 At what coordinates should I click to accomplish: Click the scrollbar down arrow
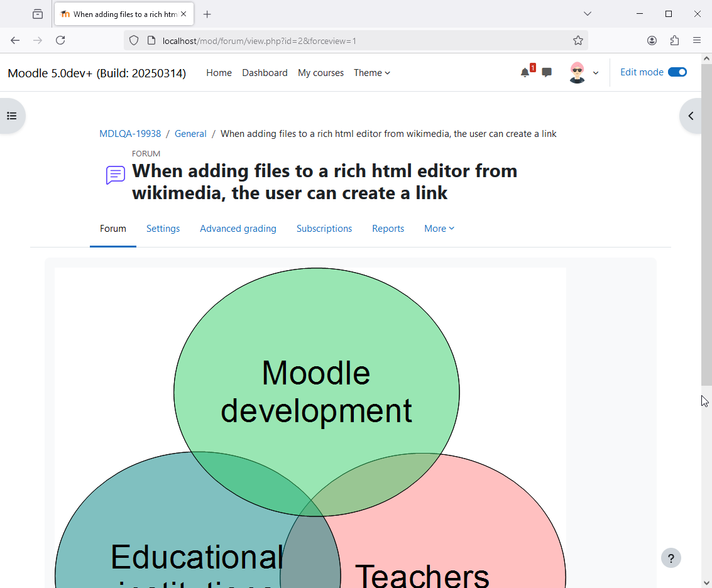click(x=706, y=582)
